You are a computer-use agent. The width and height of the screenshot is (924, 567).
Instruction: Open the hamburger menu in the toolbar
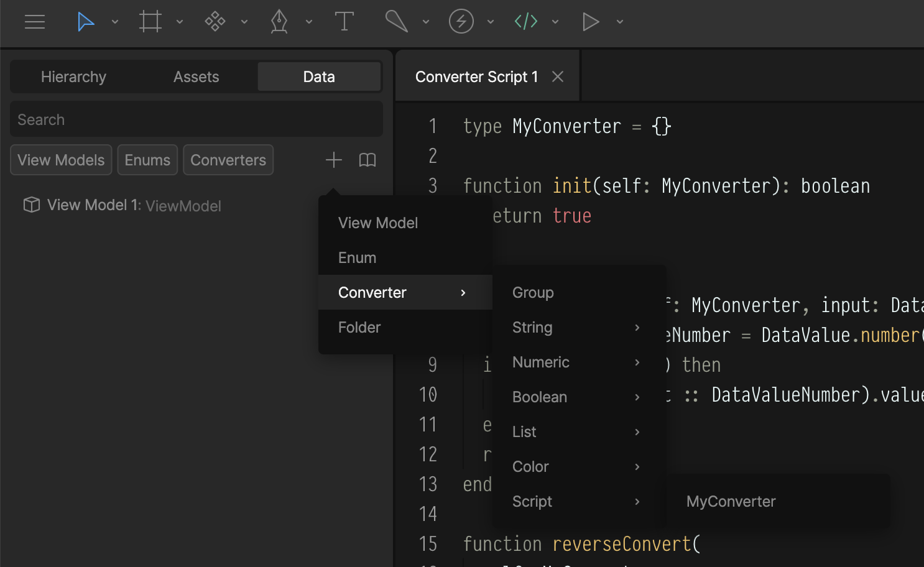[x=34, y=22]
